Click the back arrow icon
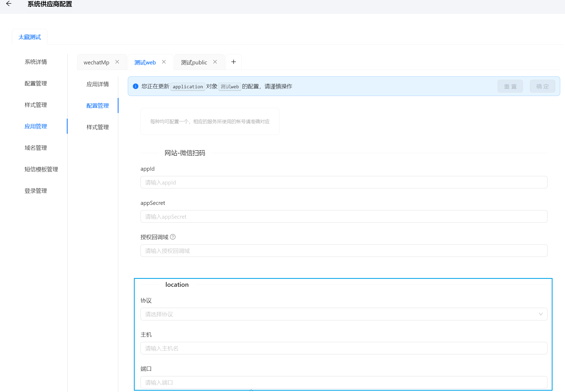Screen dimensions: 565x392 9,4
